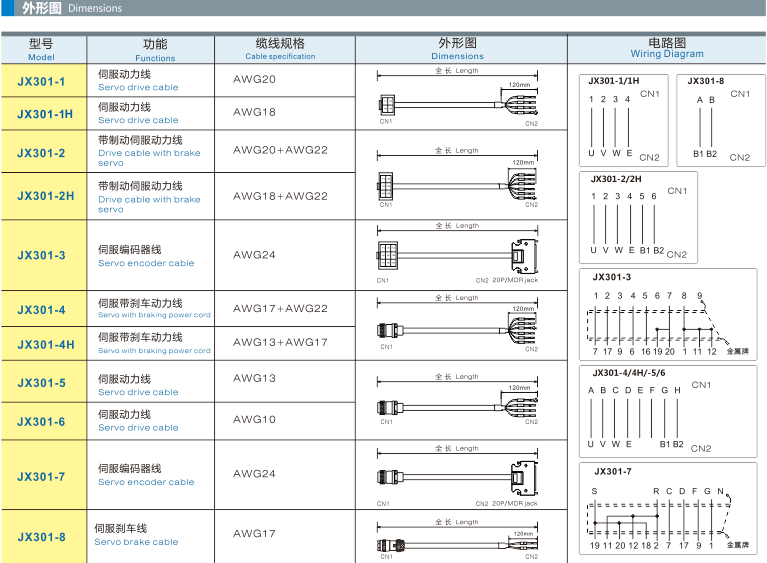Click Servo brake cable in JX301-8 row
767x563 pixels.
(136, 542)
